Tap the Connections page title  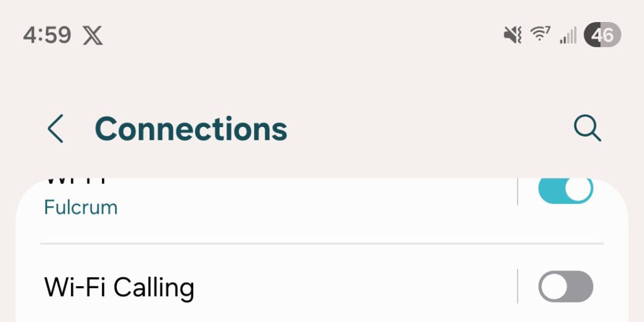pos(191,129)
